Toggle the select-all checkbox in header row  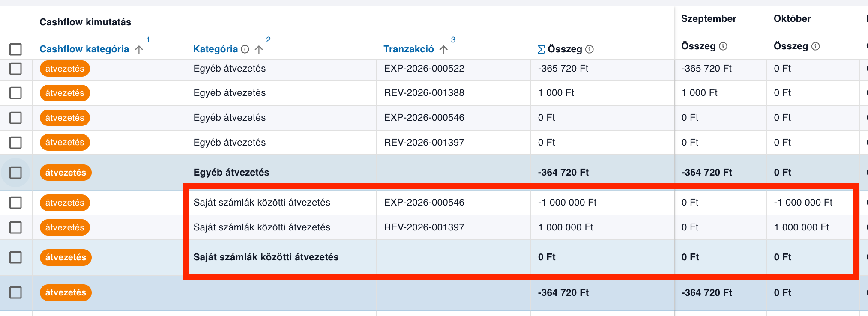point(15,49)
